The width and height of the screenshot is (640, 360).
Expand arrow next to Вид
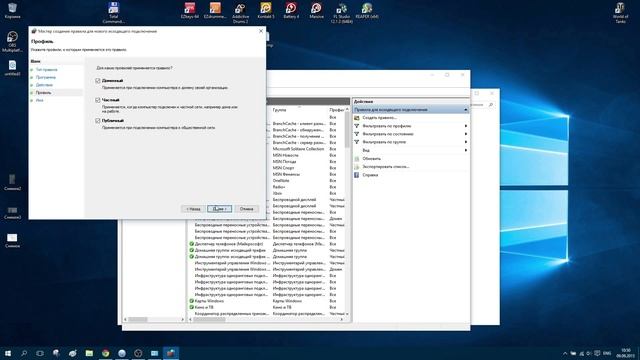[466, 150]
